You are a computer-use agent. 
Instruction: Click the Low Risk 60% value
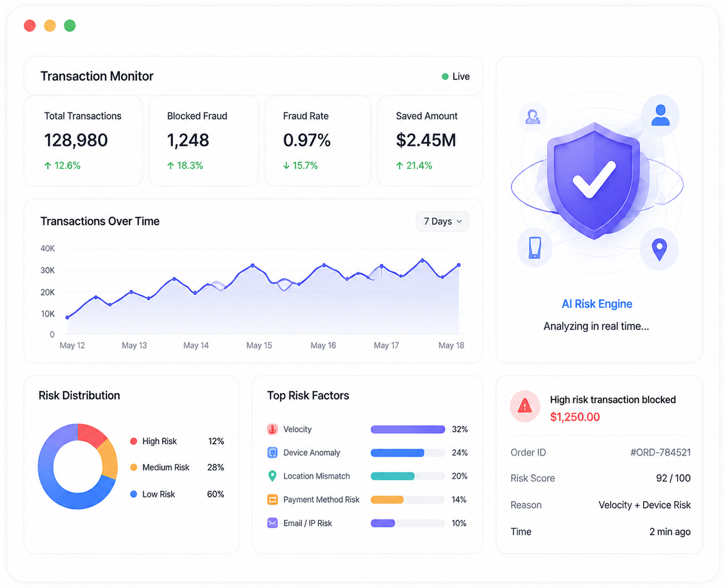[215, 494]
